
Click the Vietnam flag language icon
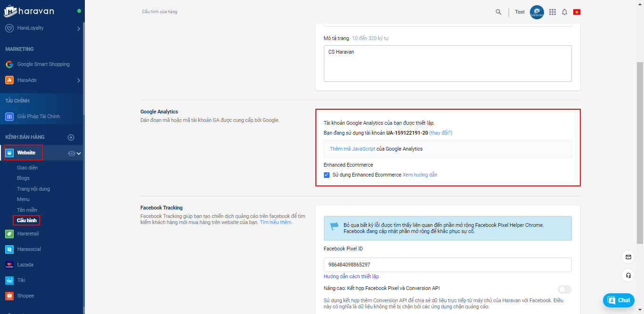point(577,12)
